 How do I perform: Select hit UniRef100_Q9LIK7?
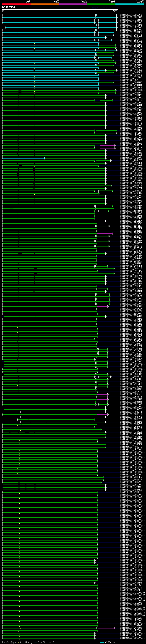click(131, 221)
